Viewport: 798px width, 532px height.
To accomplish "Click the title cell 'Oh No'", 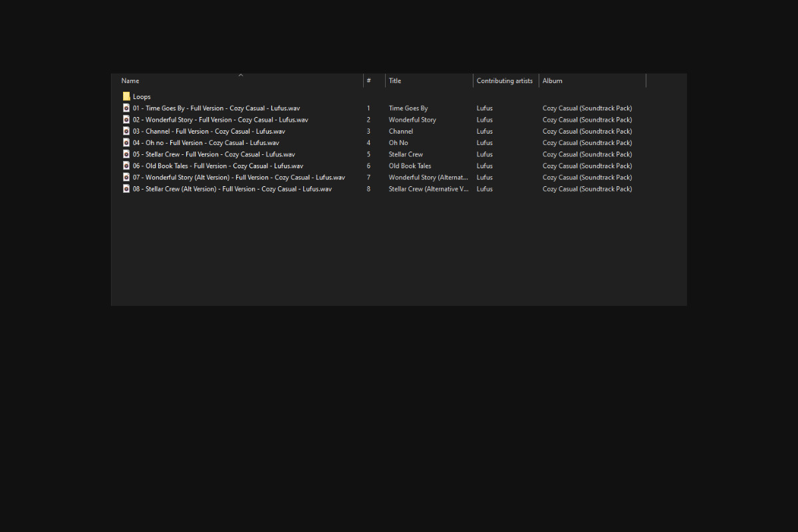I will click(x=398, y=142).
